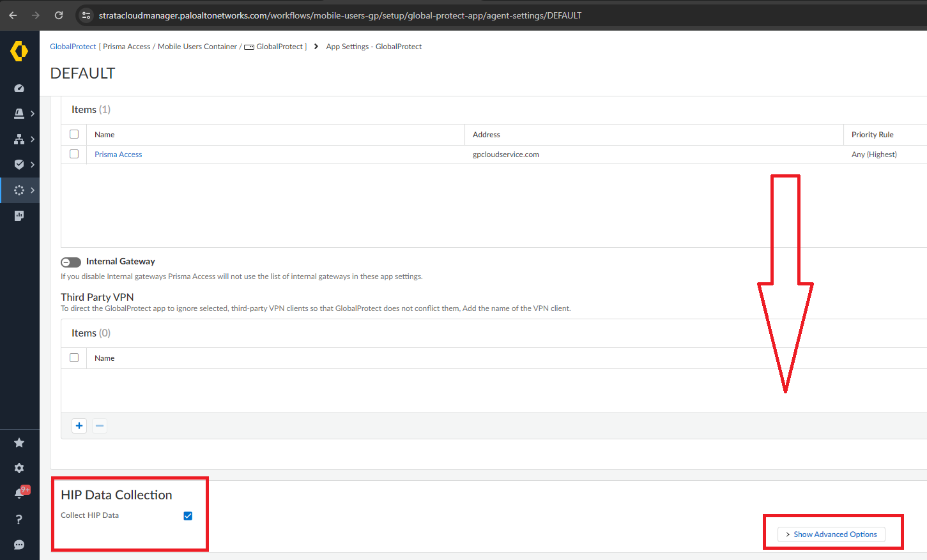
Task: Open the network topology sidebar icon
Action: coord(19,139)
